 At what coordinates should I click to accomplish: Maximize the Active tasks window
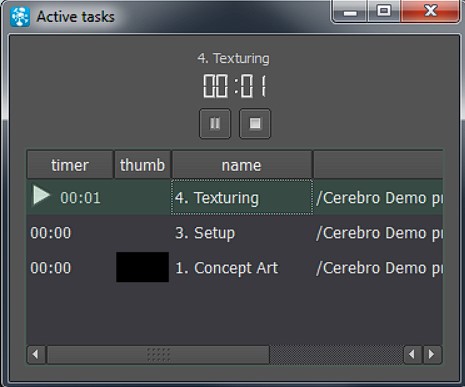[384, 11]
